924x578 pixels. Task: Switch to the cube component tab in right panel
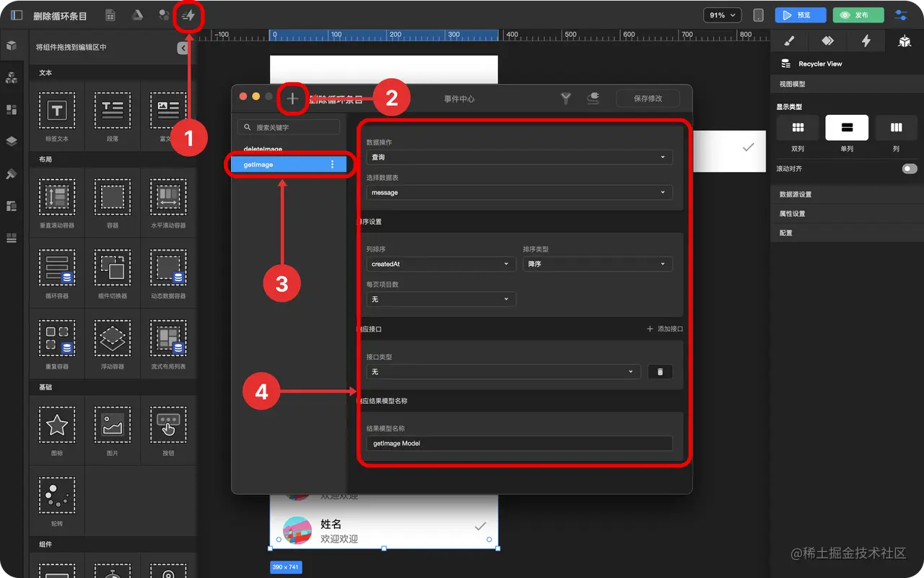[x=905, y=41]
